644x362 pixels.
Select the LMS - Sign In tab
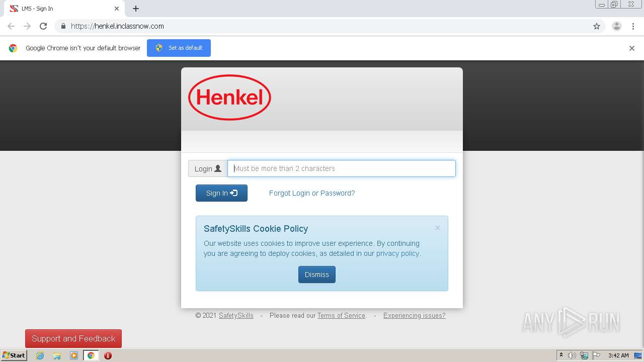[x=64, y=9]
